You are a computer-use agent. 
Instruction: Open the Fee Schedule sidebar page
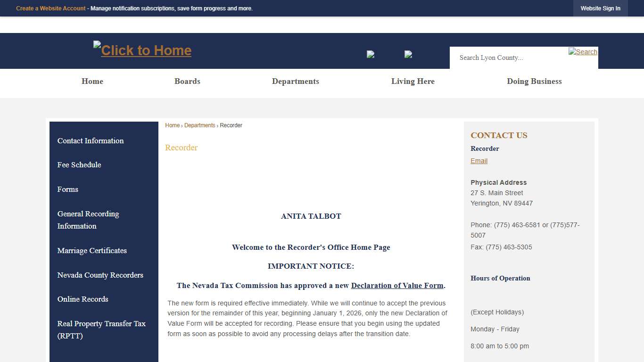tap(79, 165)
